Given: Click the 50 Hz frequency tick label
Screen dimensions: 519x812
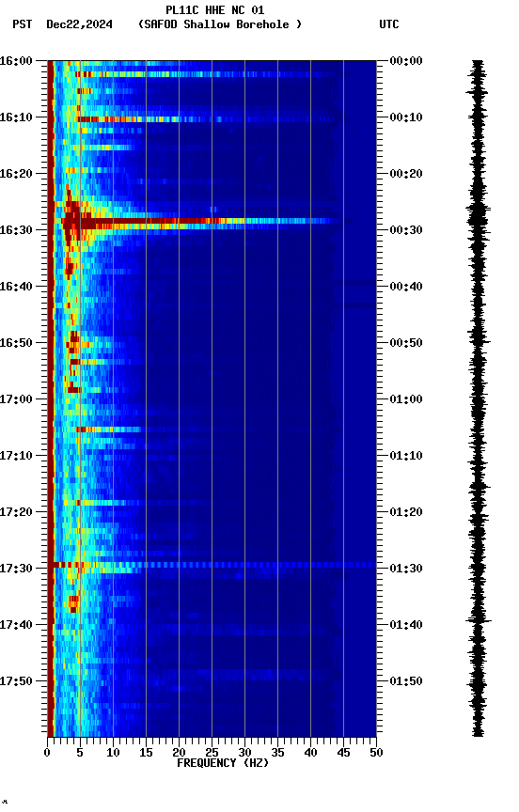Looking at the screenshot, I should 376,754.
